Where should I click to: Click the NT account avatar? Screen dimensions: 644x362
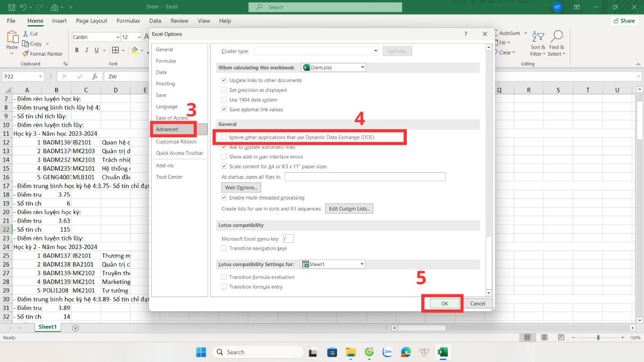tap(557, 7)
